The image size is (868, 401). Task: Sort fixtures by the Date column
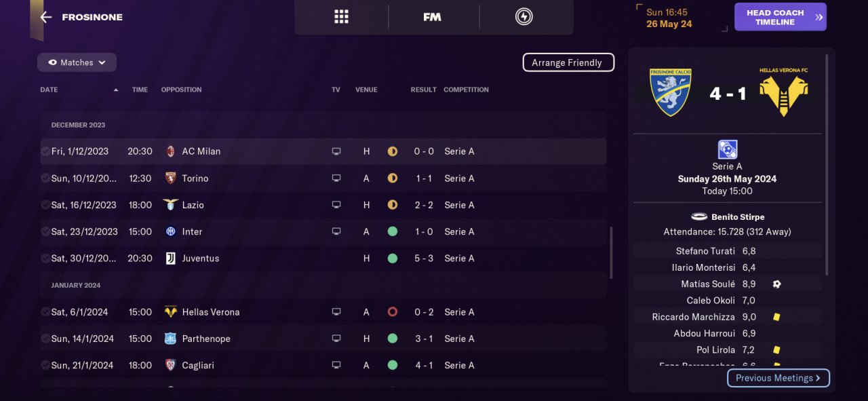tap(49, 90)
